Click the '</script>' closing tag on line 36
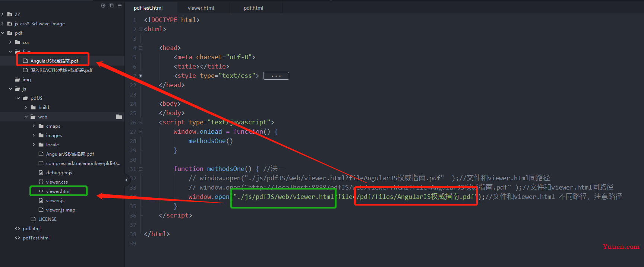The image size is (644, 267). [175, 215]
